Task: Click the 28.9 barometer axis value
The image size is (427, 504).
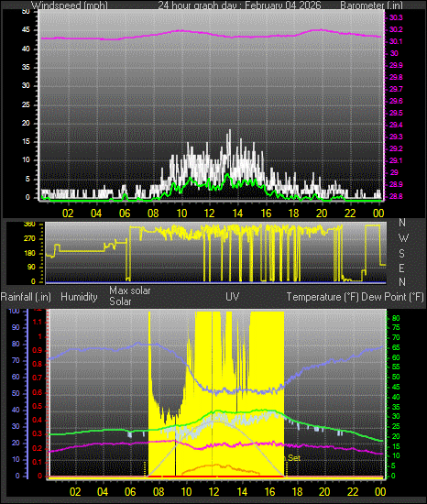Action: click(x=396, y=184)
